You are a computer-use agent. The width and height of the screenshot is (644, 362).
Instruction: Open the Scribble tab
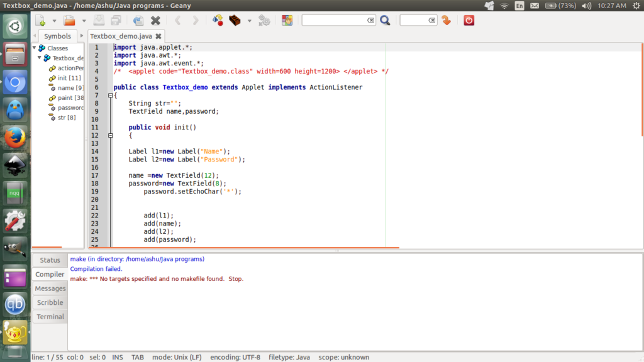tap(50, 302)
